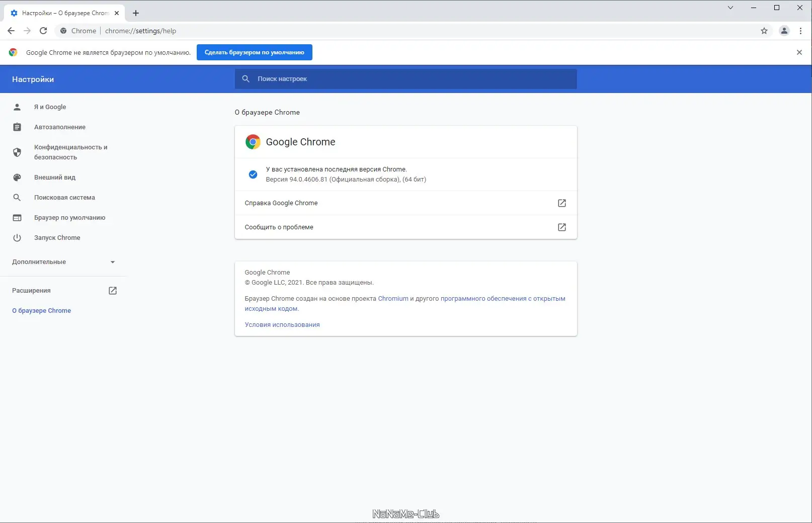Viewport: 812px width, 523px height.
Task: Click external link icon for Справка Google Chrome
Action: (x=562, y=203)
